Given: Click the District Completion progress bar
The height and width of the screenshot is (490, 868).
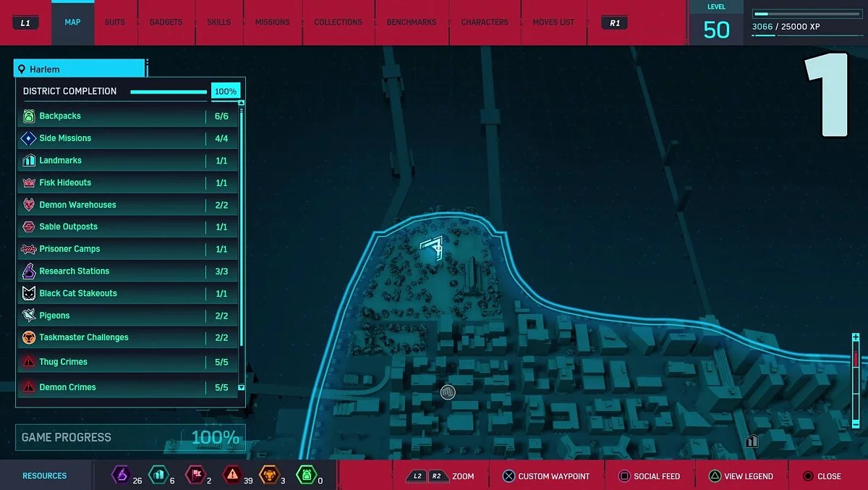Looking at the screenshot, I should point(169,92).
